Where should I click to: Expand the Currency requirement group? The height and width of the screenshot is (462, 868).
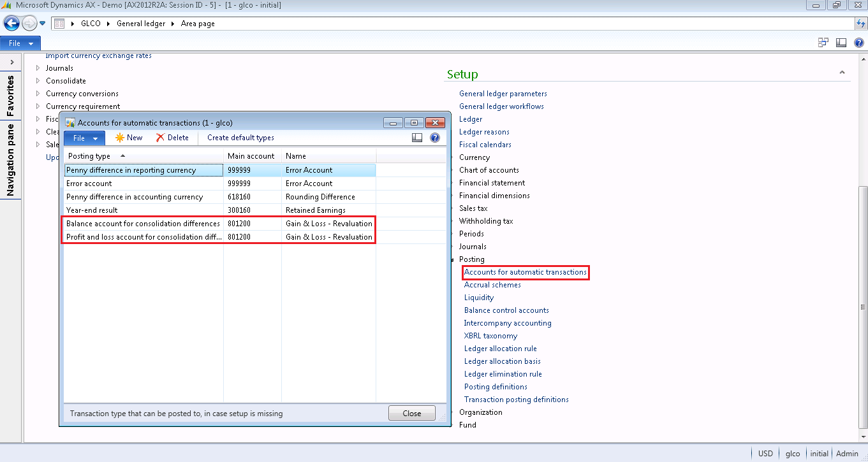[x=38, y=106]
